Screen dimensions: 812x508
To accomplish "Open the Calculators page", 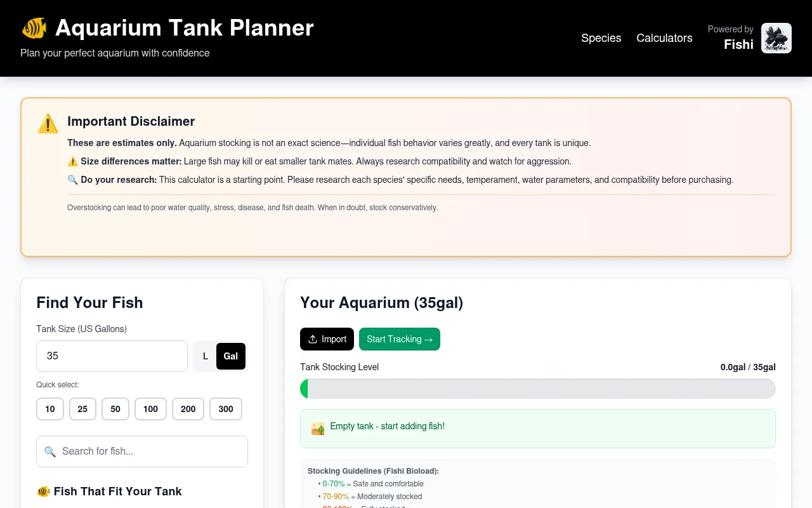I will coord(664,38).
